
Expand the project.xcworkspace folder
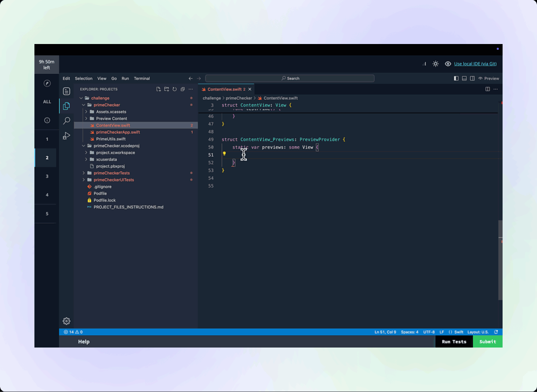[x=86, y=153]
